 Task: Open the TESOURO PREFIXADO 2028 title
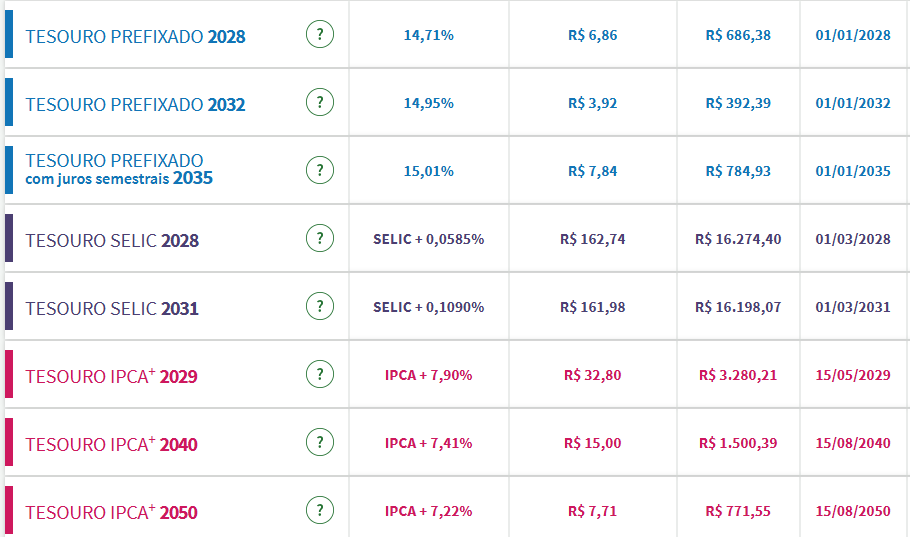(x=135, y=37)
